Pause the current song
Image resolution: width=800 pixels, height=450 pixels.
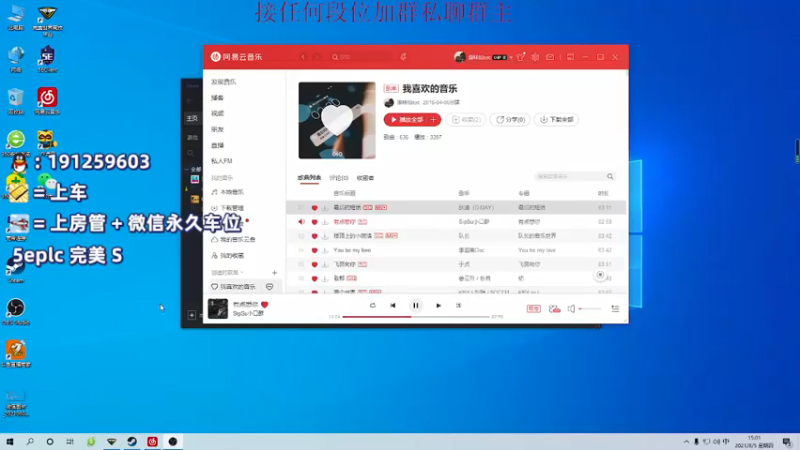point(416,306)
